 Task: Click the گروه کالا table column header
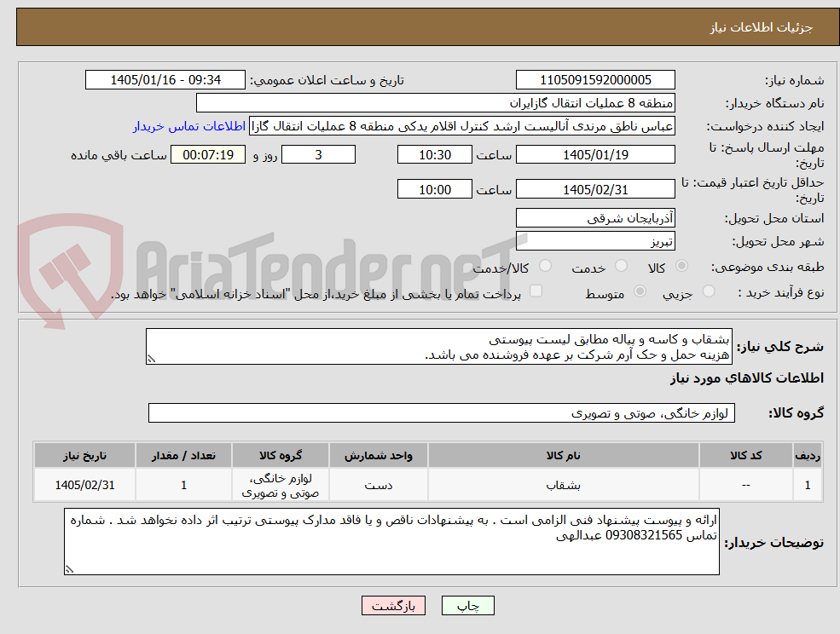pos(281,455)
